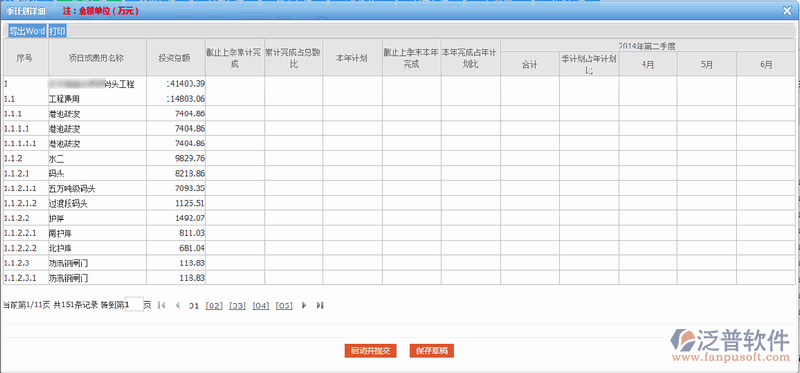
Task: Select sequence number 1.1.1.1 cell
Action: click(x=25, y=128)
